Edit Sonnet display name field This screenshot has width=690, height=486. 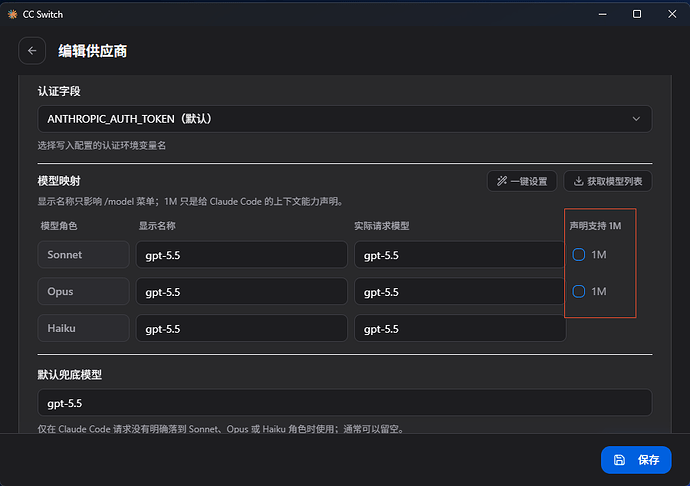(x=242, y=255)
